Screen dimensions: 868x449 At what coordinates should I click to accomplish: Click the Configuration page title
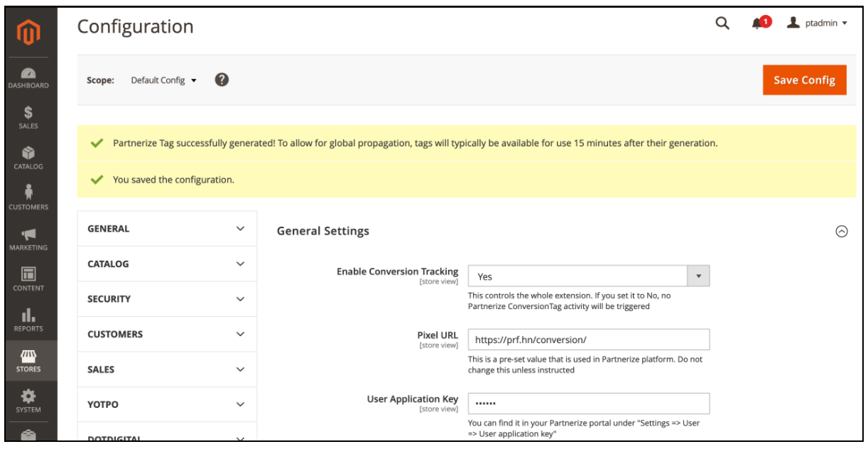point(135,27)
